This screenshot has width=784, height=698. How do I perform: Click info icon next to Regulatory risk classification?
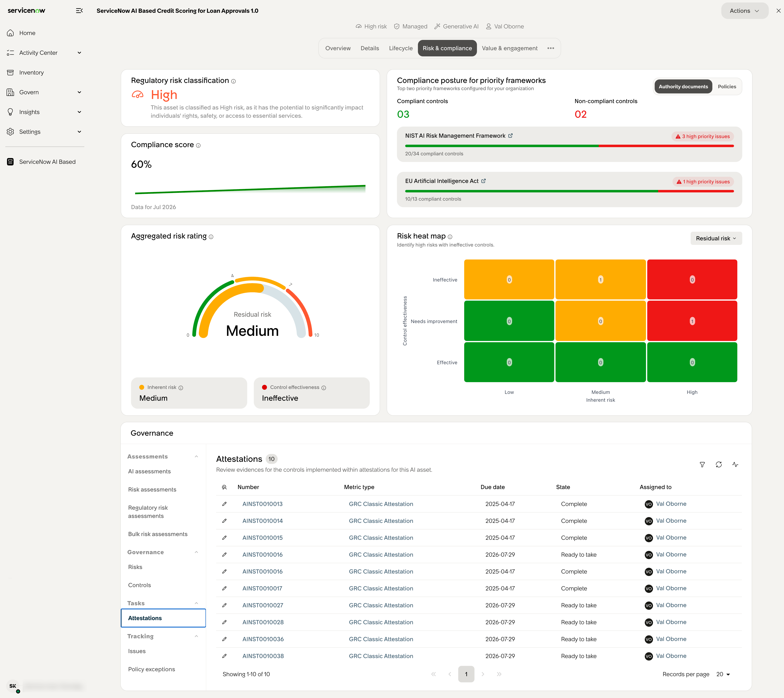(234, 81)
